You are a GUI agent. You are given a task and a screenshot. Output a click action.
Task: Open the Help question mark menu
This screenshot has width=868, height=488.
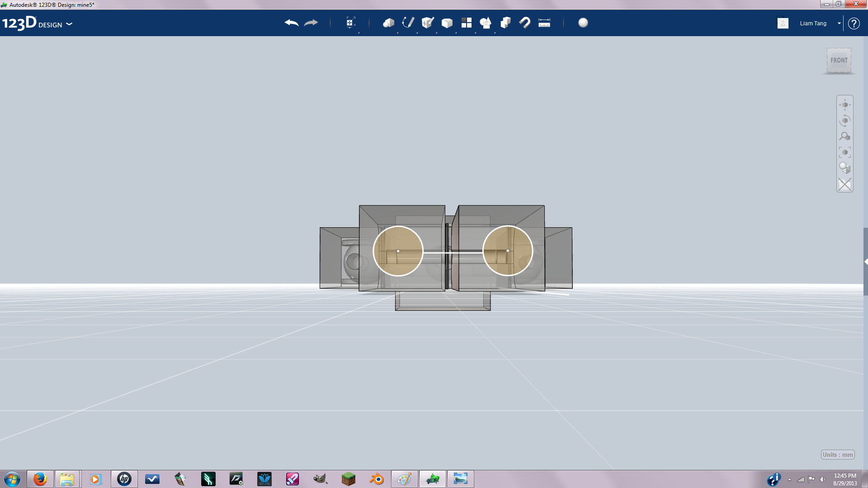click(x=854, y=23)
